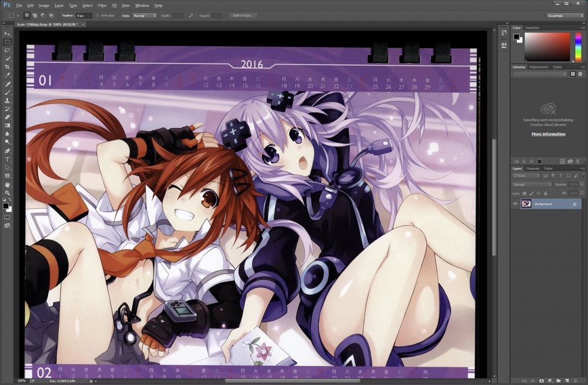Choose Add to selection mode
Image resolution: width=588 pixels, height=385 pixels.
click(x=35, y=16)
